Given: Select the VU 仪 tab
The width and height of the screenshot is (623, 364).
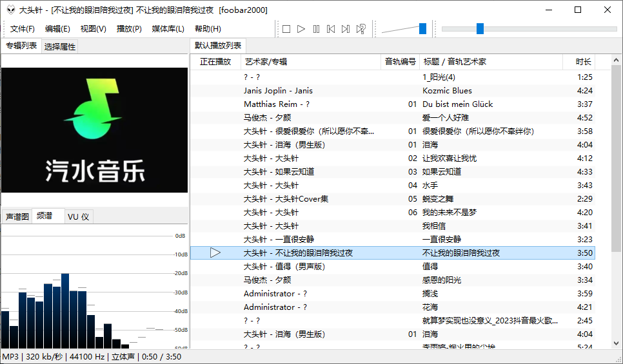Looking at the screenshot, I should point(79,216).
